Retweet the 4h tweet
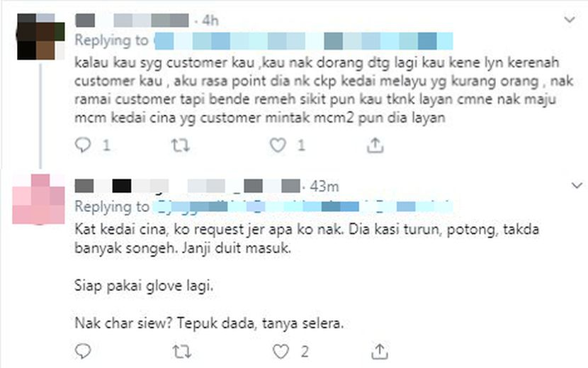This screenshot has width=588, height=368. click(181, 145)
